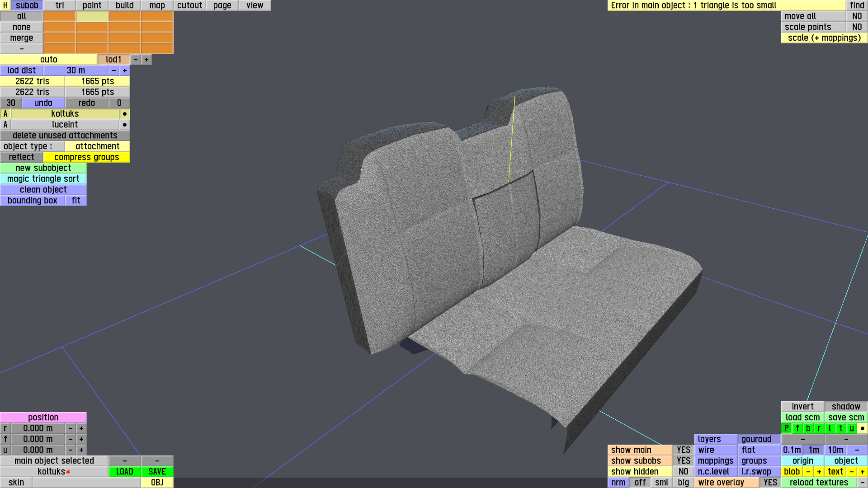Click the plus next to lod1

coord(146,60)
